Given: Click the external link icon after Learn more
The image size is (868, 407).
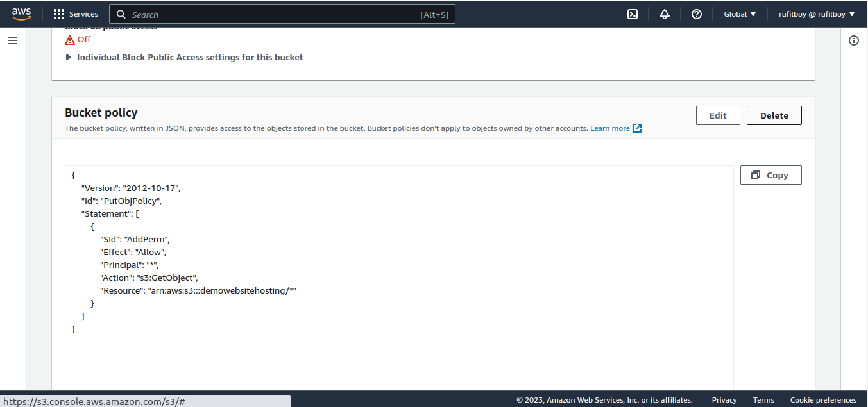Looking at the screenshot, I should 637,128.
